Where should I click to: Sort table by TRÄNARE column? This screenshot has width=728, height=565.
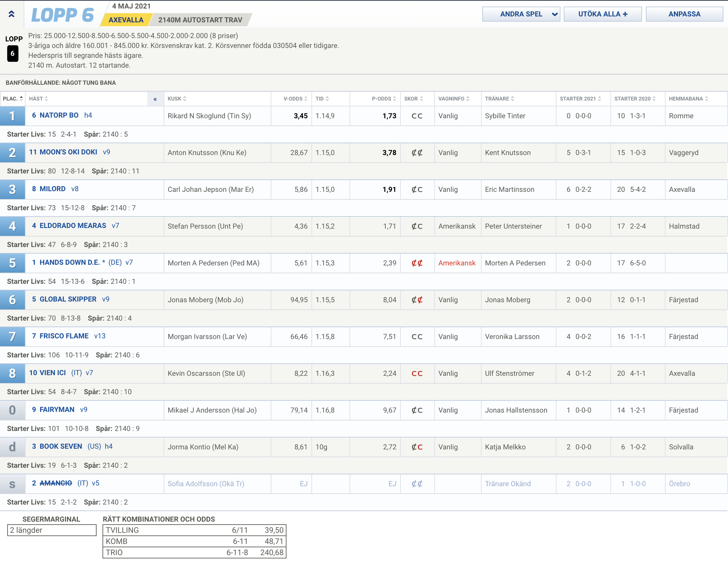500,99
